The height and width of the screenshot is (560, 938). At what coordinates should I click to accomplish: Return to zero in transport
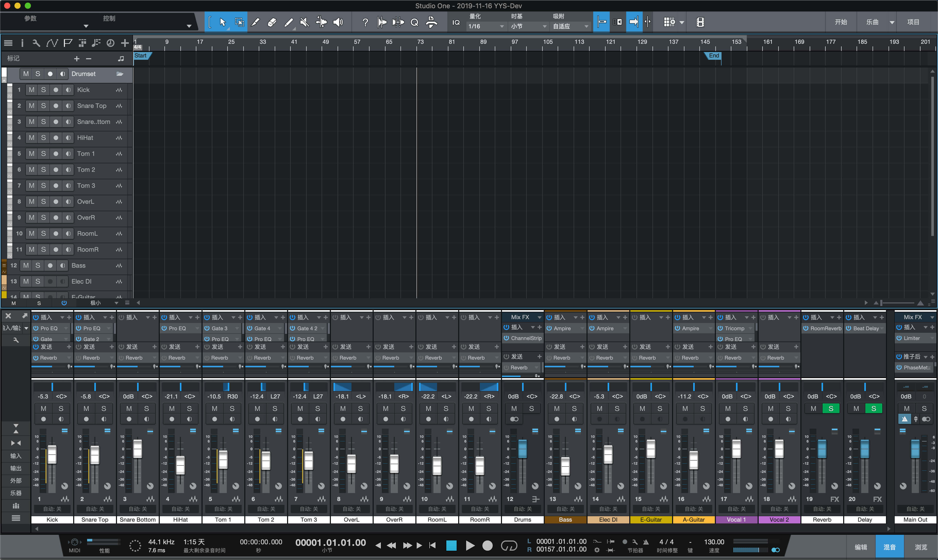[x=433, y=545]
